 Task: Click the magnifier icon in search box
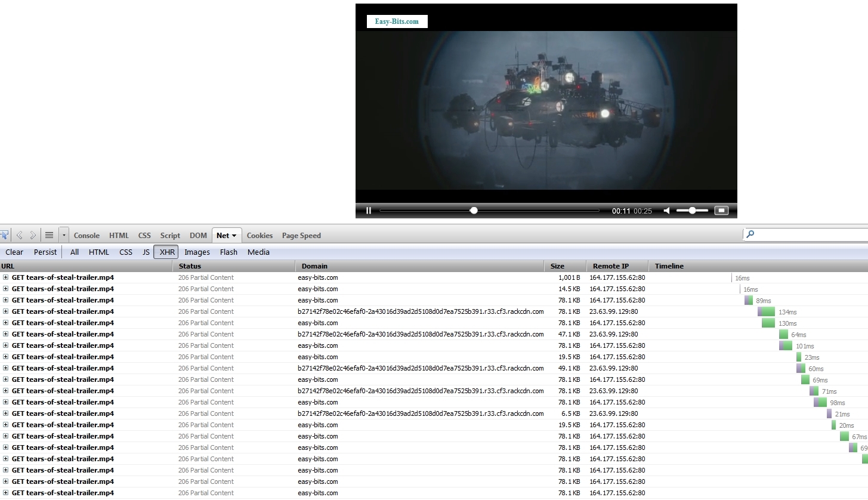[750, 234]
